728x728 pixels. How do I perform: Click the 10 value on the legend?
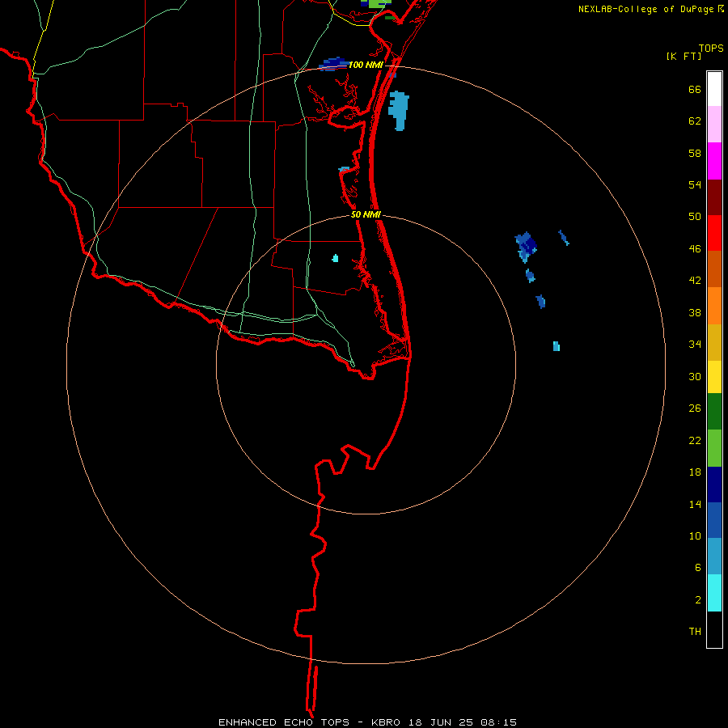pyautogui.click(x=695, y=535)
